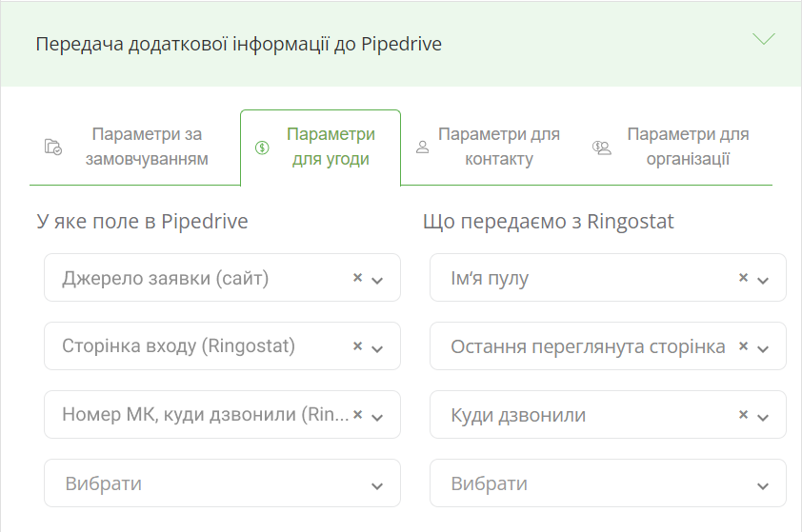Switch to 'Параметри для контакту' tab
The image size is (802, 532).
pyautogui.click(x=489, y=147)
